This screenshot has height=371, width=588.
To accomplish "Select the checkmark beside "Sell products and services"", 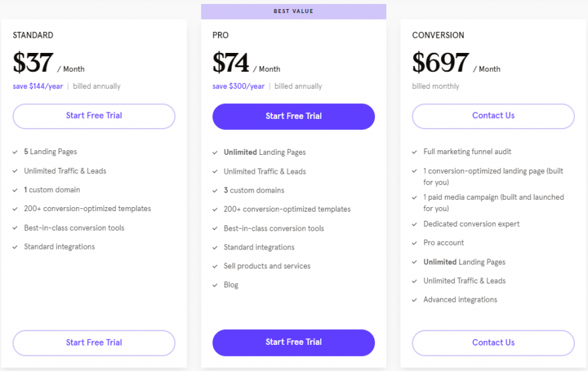I will pos(216,266).
